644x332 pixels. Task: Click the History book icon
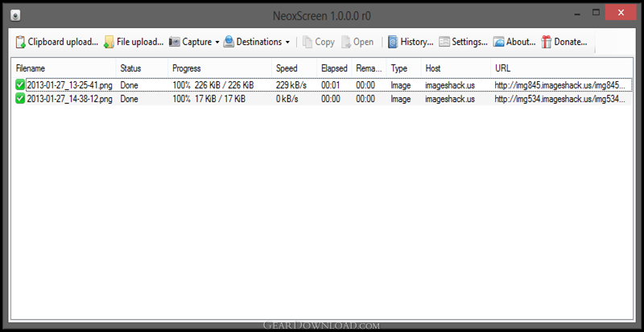pyautogui.click(x=393, y=42)
